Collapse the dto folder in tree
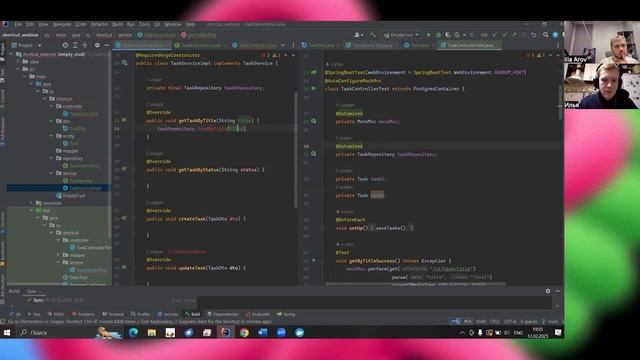Screen dimensions: 640x360 [51, 121]
